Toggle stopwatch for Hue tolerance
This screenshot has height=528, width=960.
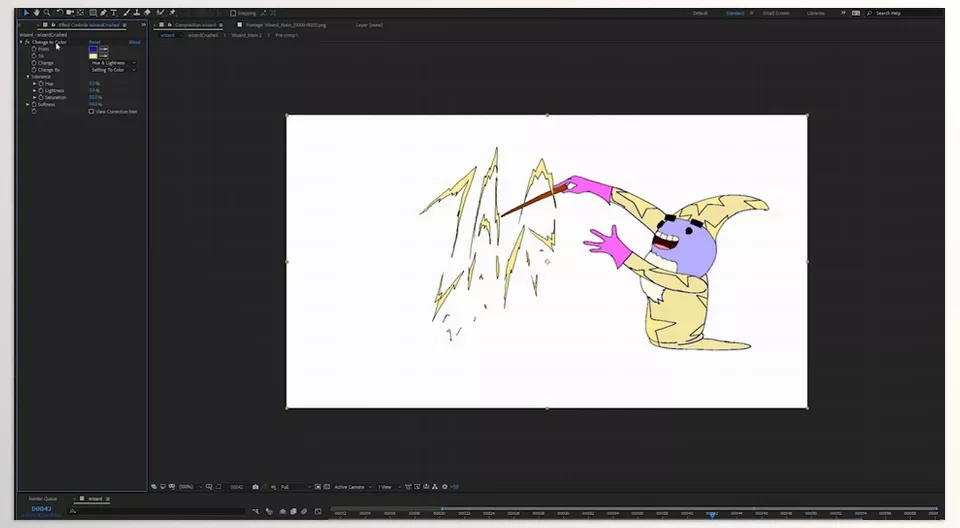41,84
